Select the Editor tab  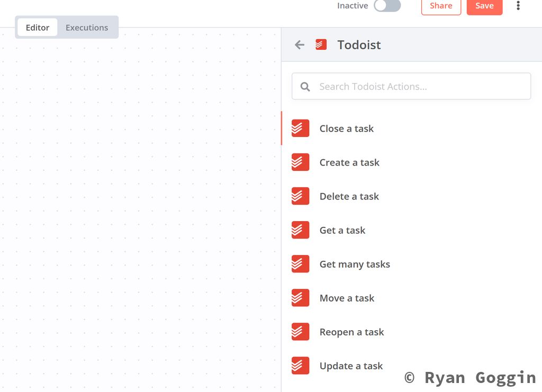click(38, 28)
